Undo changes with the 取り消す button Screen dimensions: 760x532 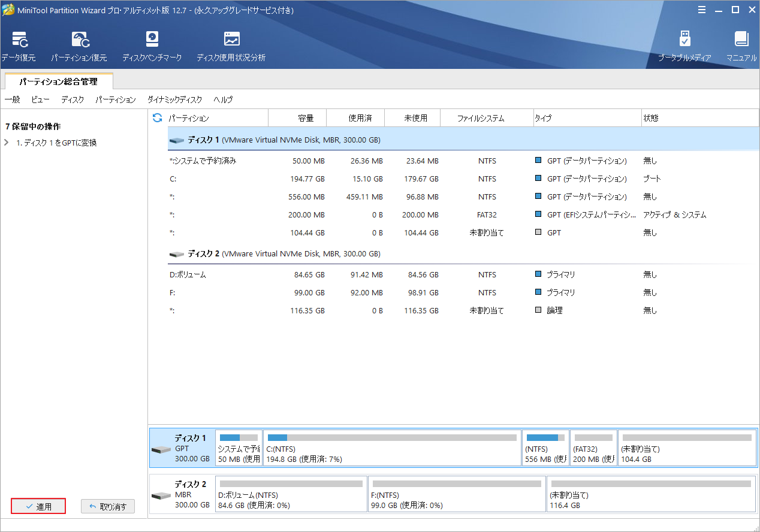[x=107, y=506]
